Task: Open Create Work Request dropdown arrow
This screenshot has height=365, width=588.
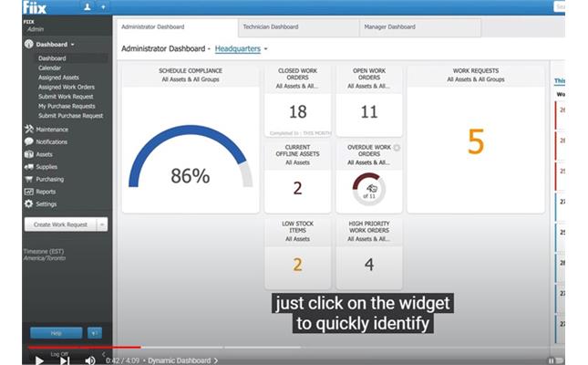Action: [101, 224]
